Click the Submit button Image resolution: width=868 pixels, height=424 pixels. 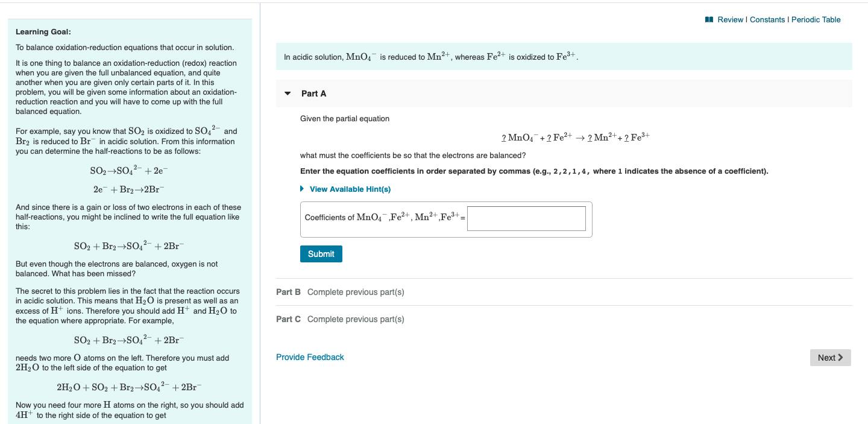(321, 253)
